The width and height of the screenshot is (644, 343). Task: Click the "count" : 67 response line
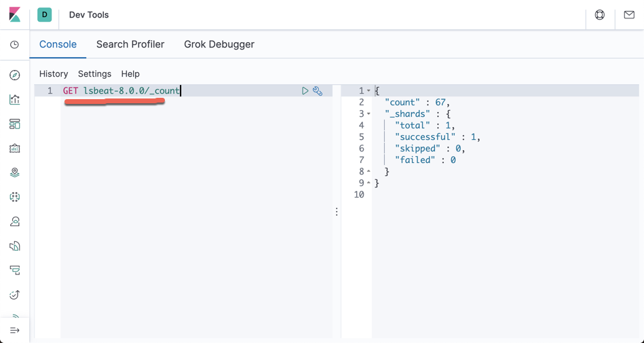(x=417, y=103)
